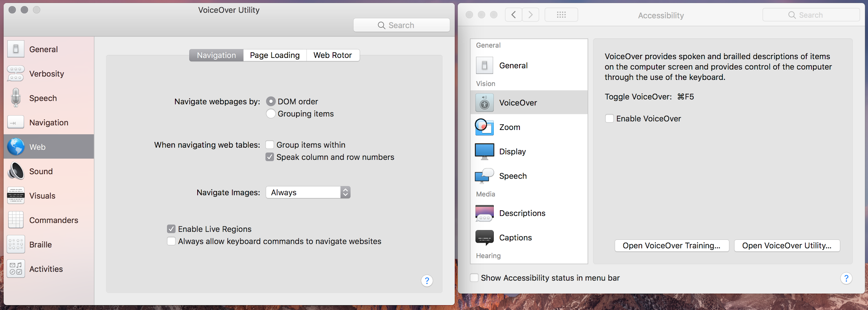
Task: Select DOM order radio button
Action: (271, 101)
